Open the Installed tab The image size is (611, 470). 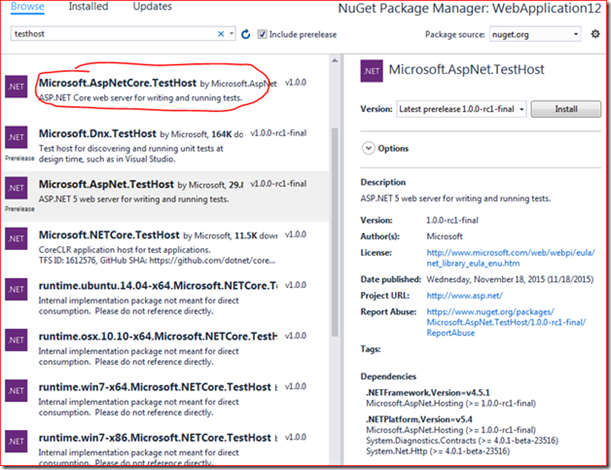[88, 7]
